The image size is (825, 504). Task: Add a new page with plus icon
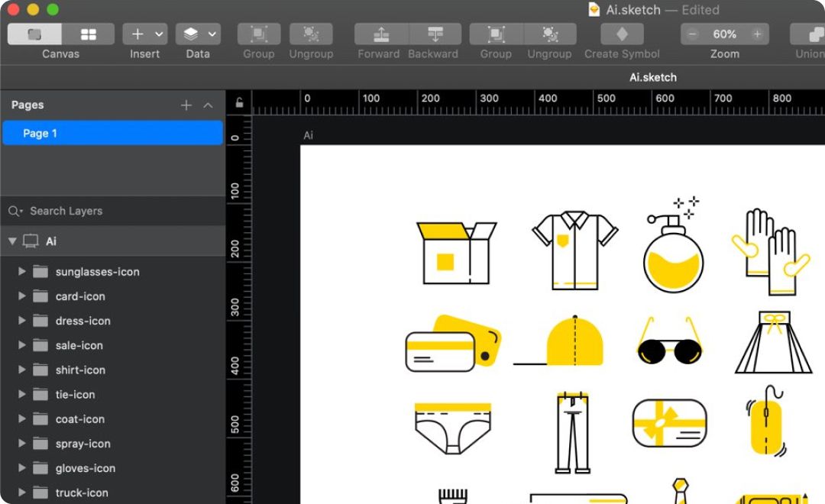click(x=186, y=105)
